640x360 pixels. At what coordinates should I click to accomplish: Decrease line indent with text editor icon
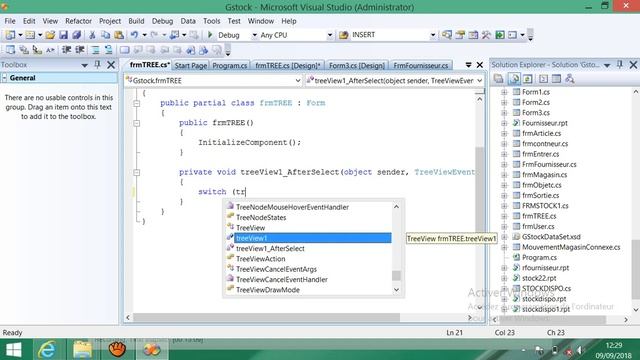pos(66,50)
